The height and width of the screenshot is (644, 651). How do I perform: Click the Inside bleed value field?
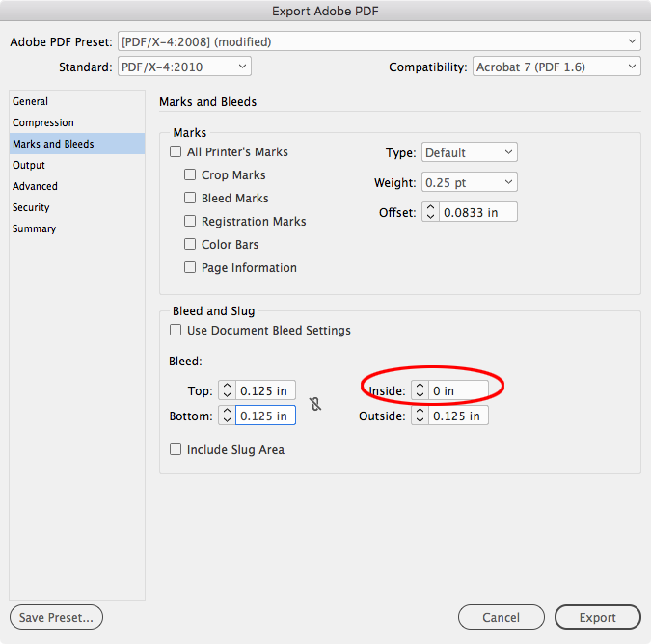[x=458, y=390]
